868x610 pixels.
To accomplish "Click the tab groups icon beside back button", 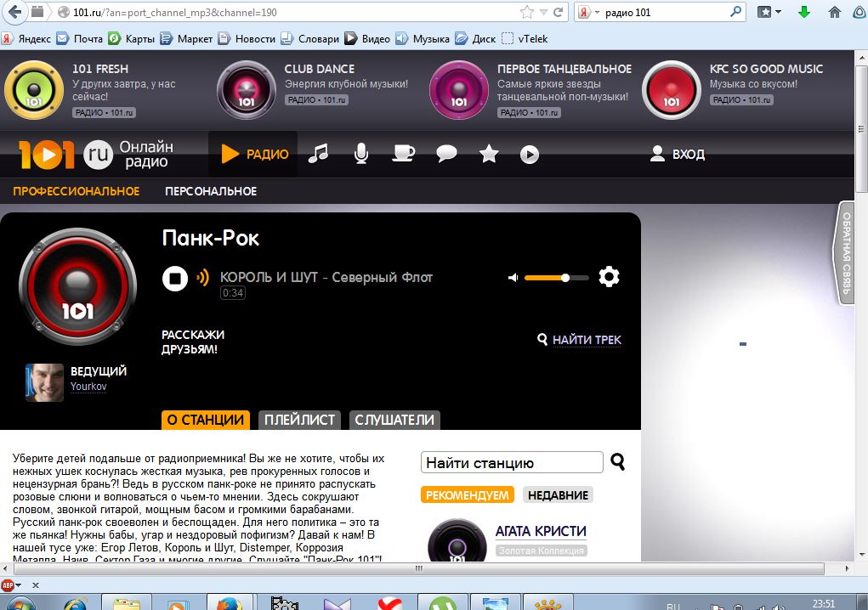I will pos(37,12).
